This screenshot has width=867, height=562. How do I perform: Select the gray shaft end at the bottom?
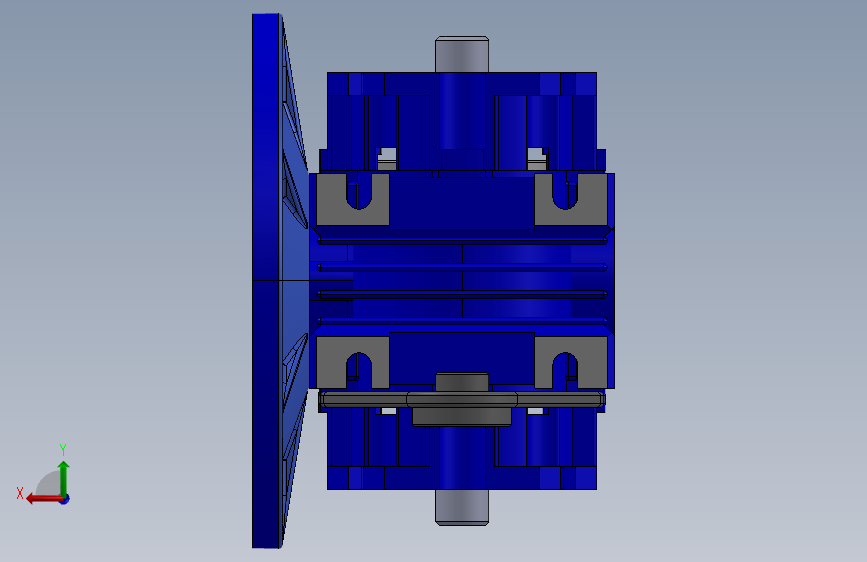point(462,507)
